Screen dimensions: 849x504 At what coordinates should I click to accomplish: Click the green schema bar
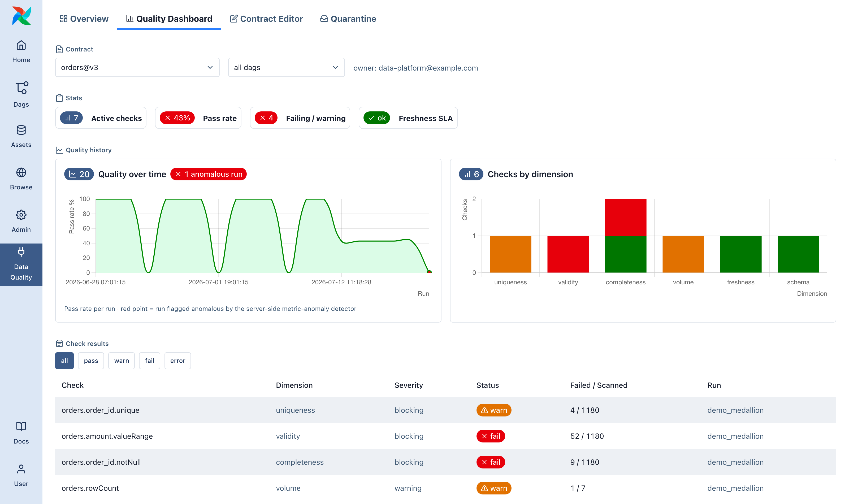[x=798, y=254]
